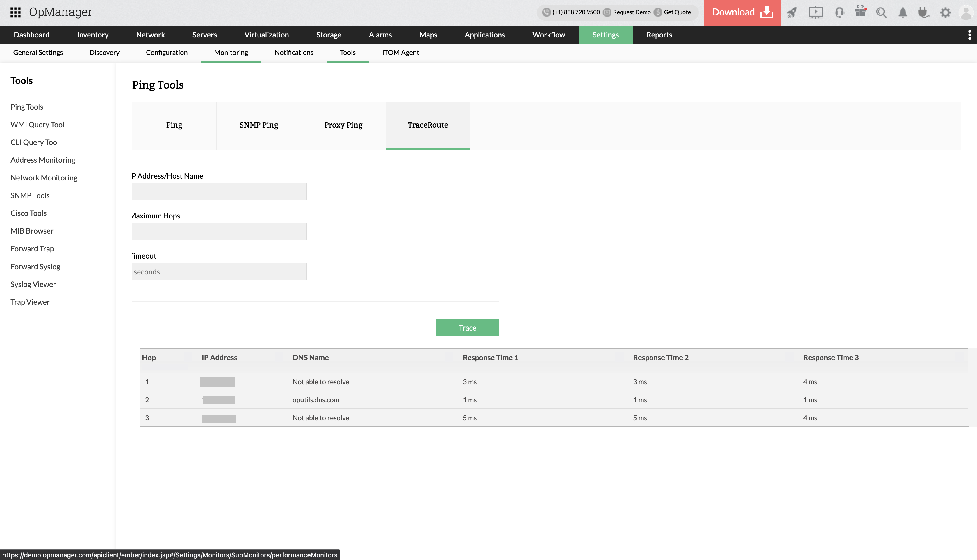This screenshot has width=977, height=560.
Task: Open MIB Browser in Tools sidebar
Action: pos(32,231)
